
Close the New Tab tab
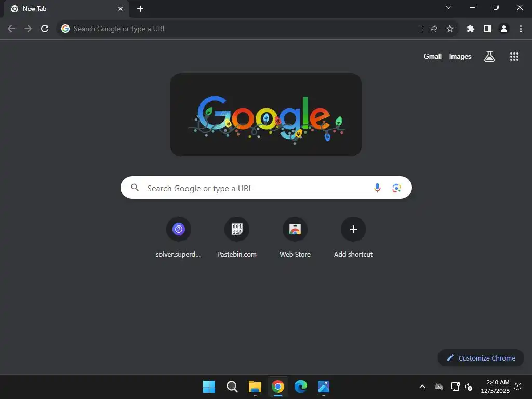click(x=121, y=9)
